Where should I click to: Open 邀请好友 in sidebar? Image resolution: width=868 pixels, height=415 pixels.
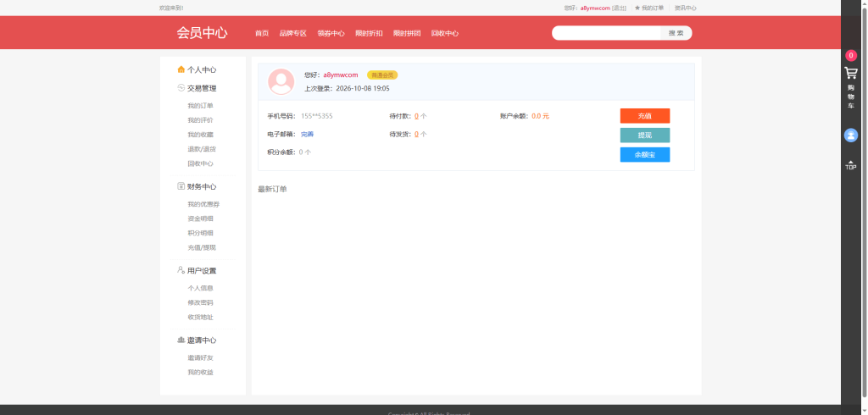pyautogui.click(x=200, y=358)
